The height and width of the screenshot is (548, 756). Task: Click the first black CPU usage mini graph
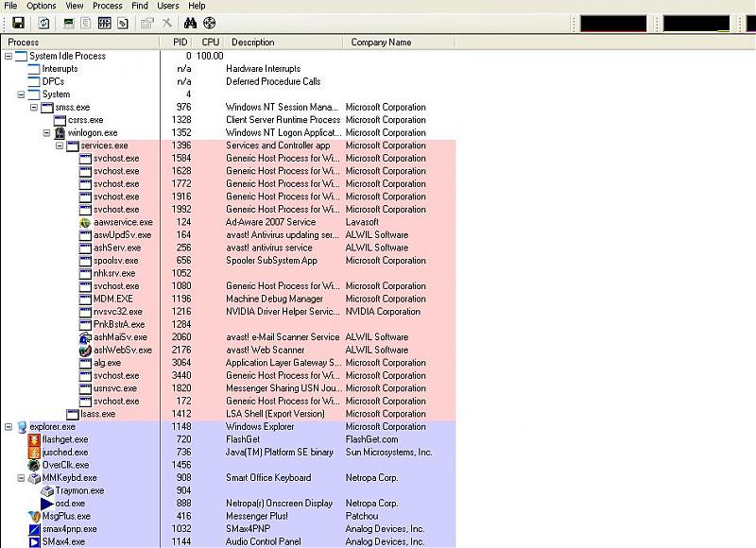point(613,23)
